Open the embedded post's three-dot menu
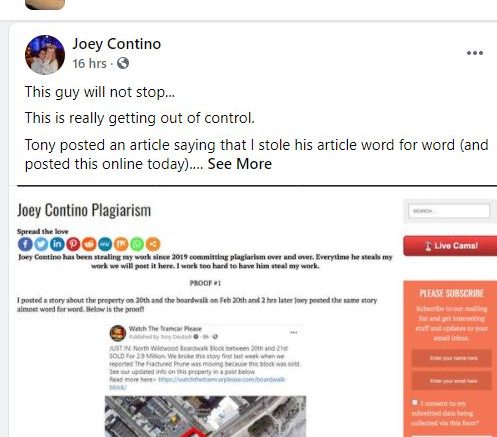 click(x=294, y=332)
